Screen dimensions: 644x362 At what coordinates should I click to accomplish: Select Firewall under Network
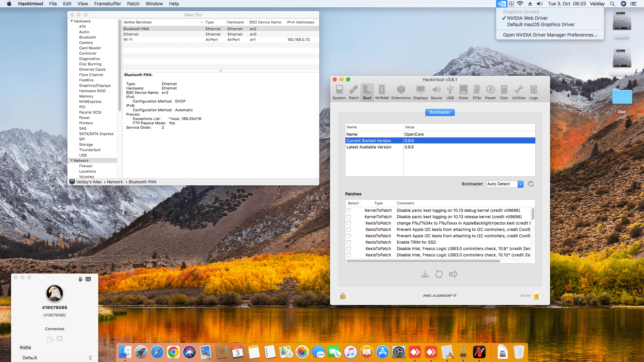pos(86,166)
